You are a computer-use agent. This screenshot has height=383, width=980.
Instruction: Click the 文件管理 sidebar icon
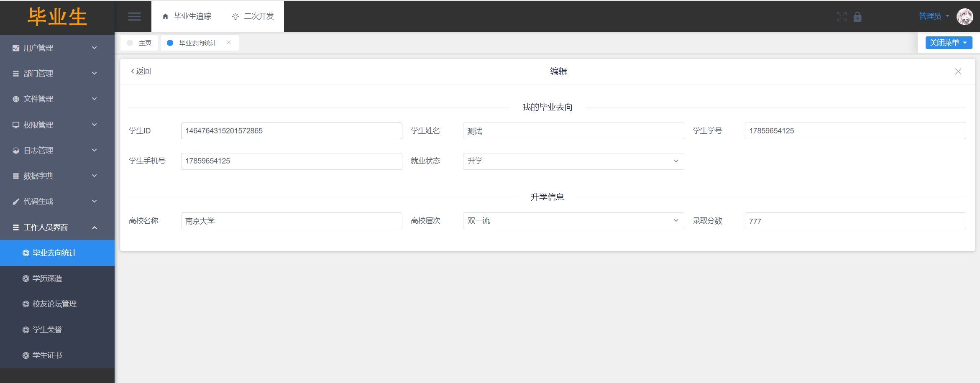(x=16, y=99)
